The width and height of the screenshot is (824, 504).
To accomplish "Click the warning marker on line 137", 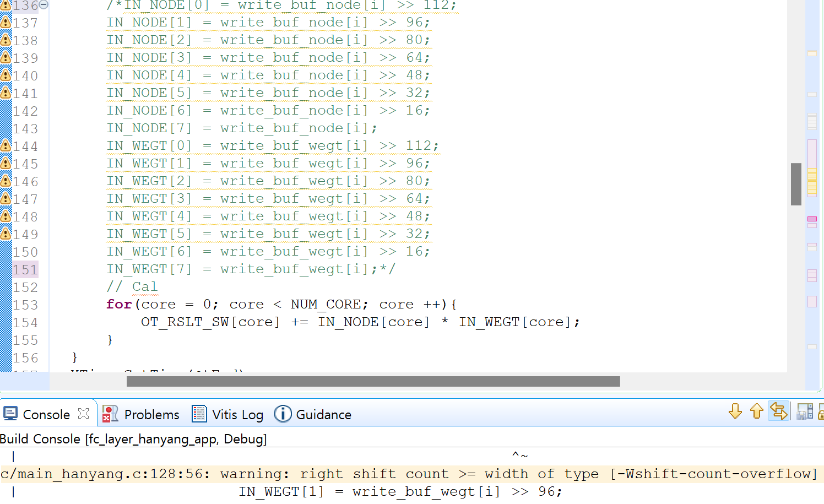I will coord(6,23).
